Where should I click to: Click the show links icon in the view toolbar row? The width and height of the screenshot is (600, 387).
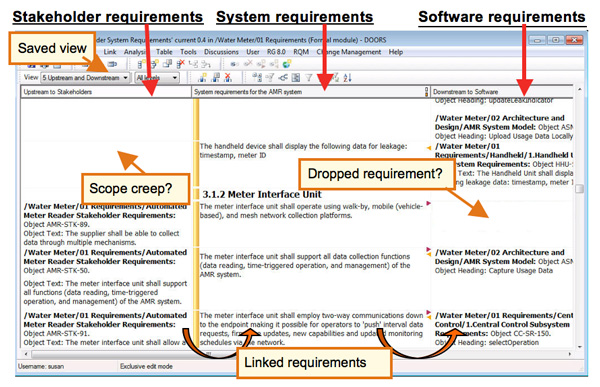(283, 78)
